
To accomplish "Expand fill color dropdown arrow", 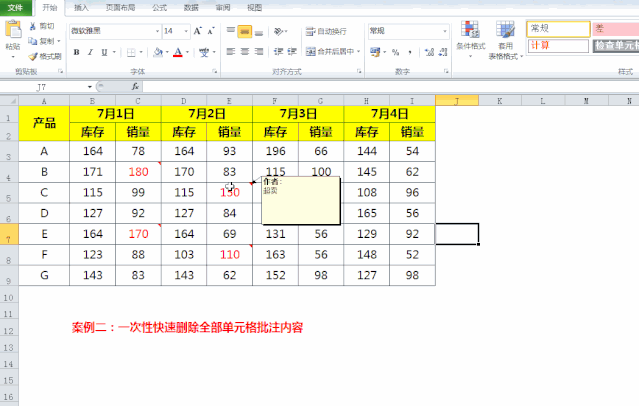I will click(167, 52).
